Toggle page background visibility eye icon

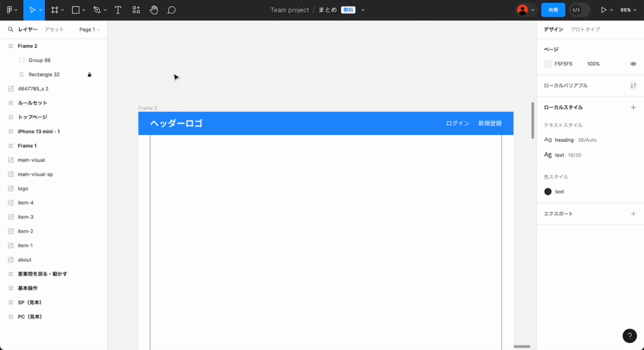point(633,64)
